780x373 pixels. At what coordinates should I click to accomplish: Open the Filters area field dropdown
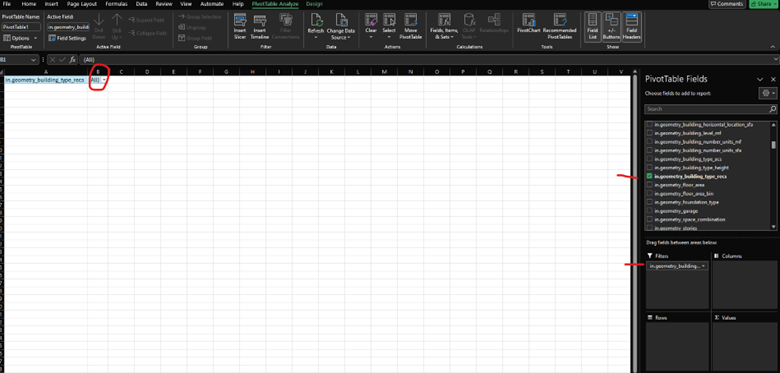click(703, 266)
